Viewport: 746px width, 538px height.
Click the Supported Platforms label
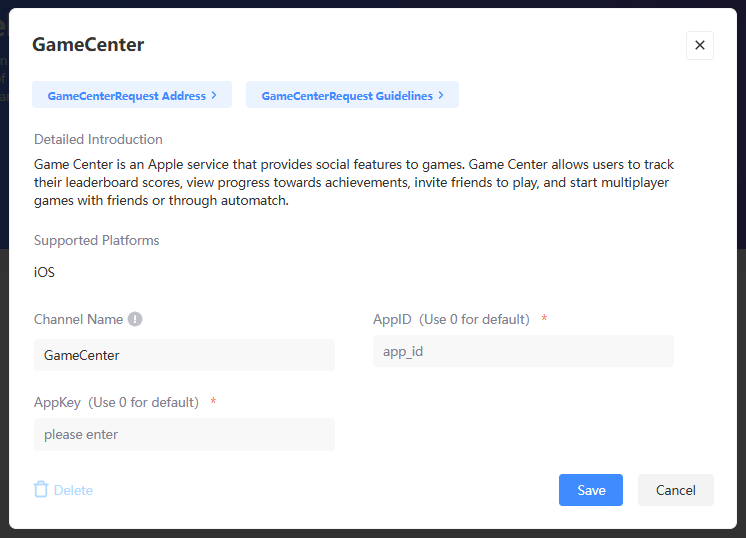coord(97,240)
